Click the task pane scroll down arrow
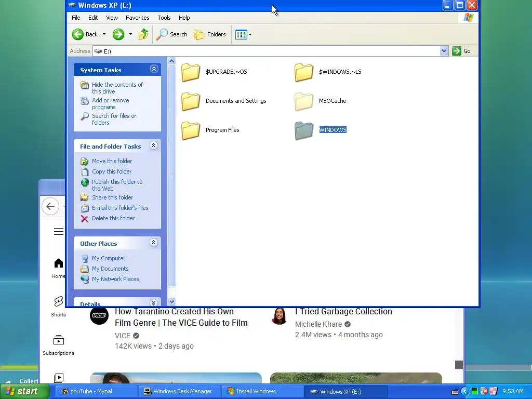Viewport: 532px width, 399px height. point(171,302)
